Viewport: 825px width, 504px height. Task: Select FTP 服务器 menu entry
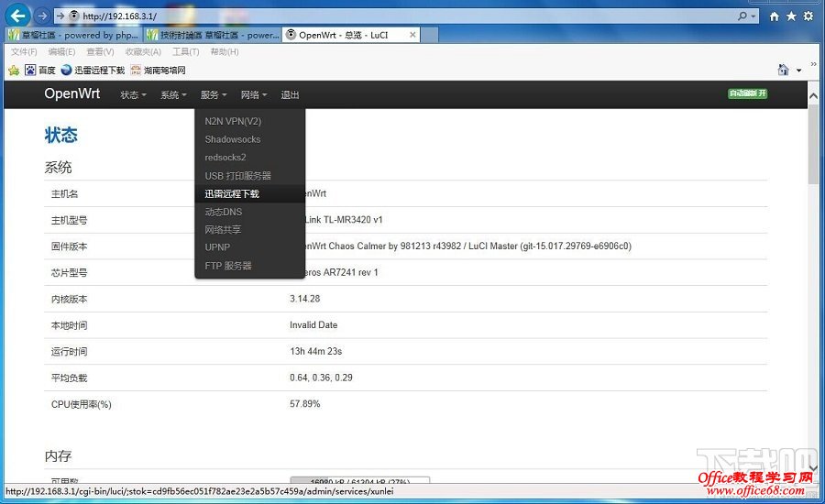coord(250,266)
